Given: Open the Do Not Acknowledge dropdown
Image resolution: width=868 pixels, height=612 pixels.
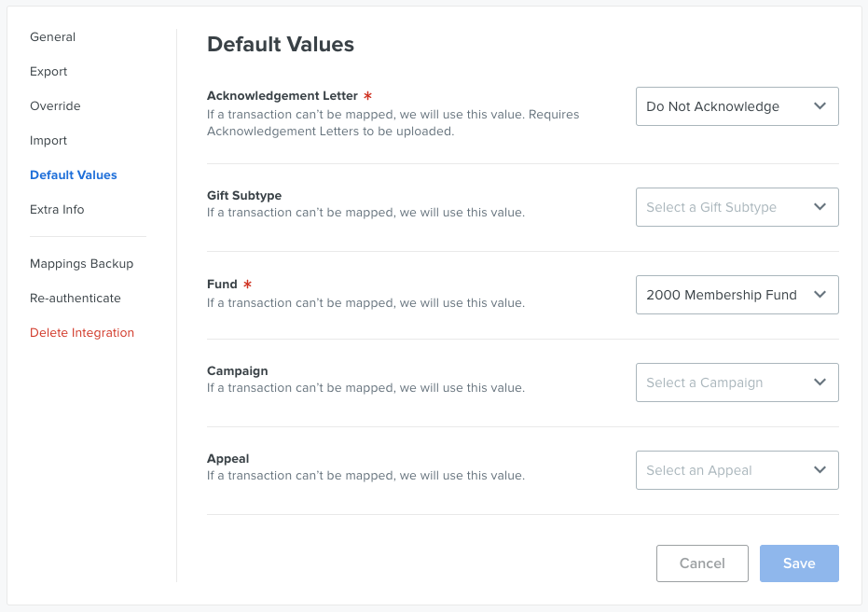Looking at the screenshot, I should point(737,106).
